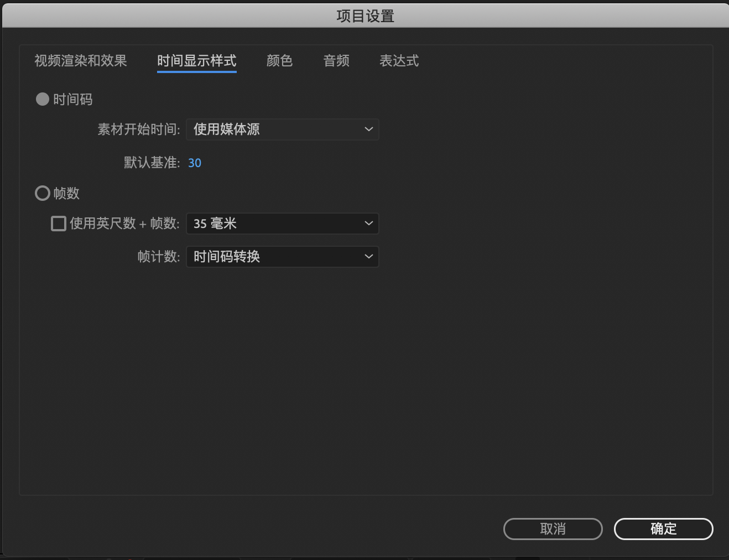点击"使用媒体源"下拉框的展开箭头
This screenshot has height=560, width=729.
pyautogui.click(x=368, y=129)
